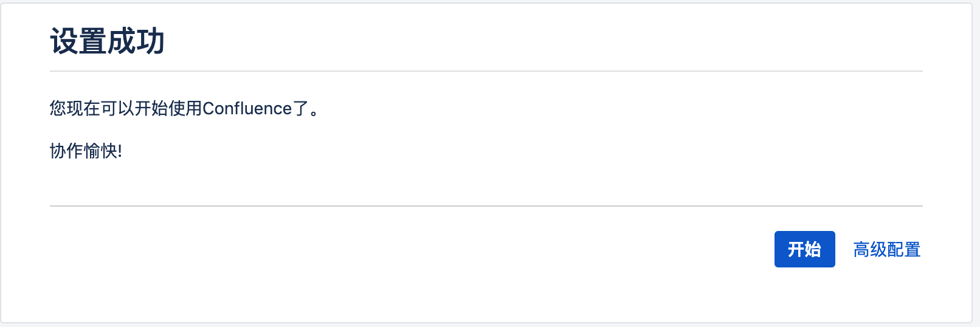Click the 设置成功 heading
Viewport: 980px width, 327px height.
(107, 42)
